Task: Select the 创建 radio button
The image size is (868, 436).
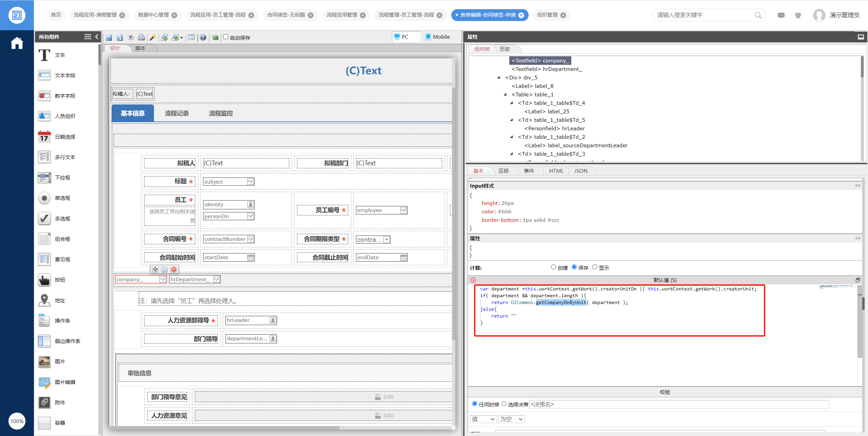Action: point(553,267)
